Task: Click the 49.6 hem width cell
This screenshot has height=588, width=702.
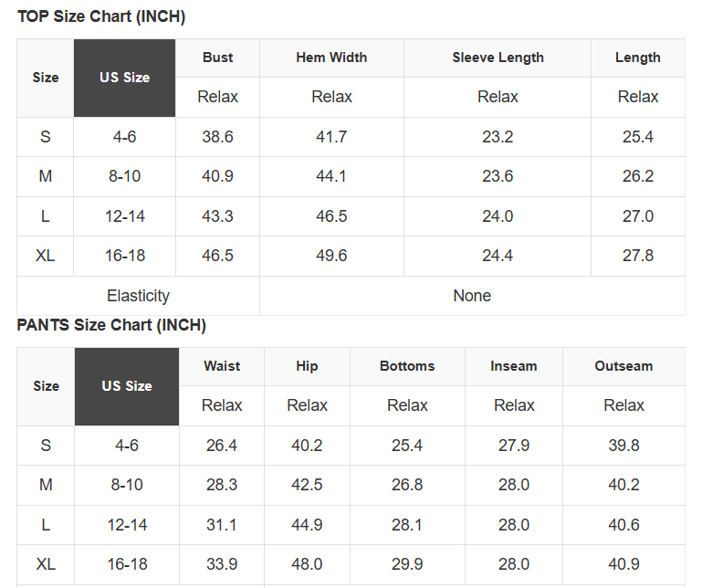Action: click(x=331, y=256)
